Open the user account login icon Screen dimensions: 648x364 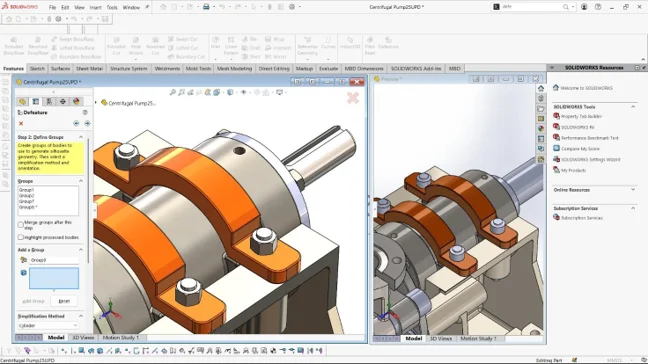coord(584,7)
